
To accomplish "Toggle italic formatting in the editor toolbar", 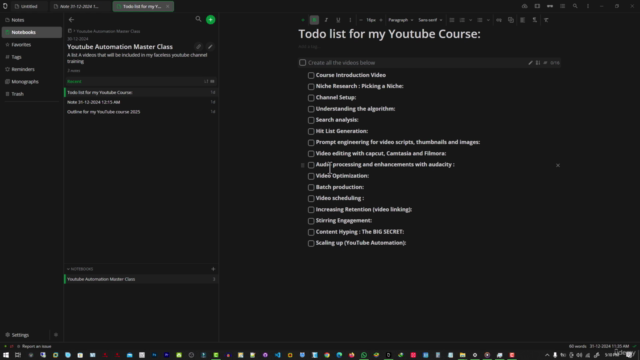I will tap(326, 20).
